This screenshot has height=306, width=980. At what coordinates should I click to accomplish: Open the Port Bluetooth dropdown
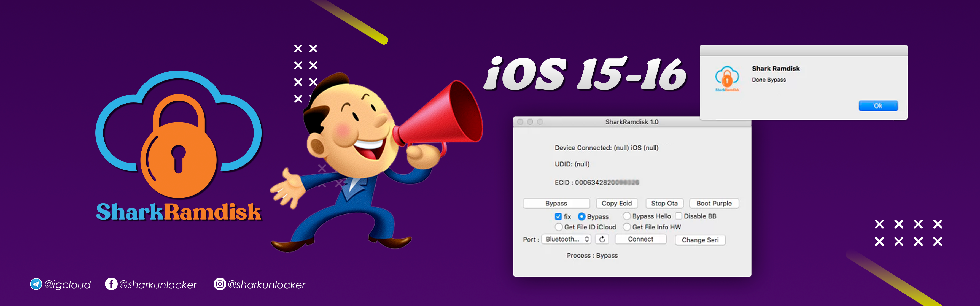point(566,239)
